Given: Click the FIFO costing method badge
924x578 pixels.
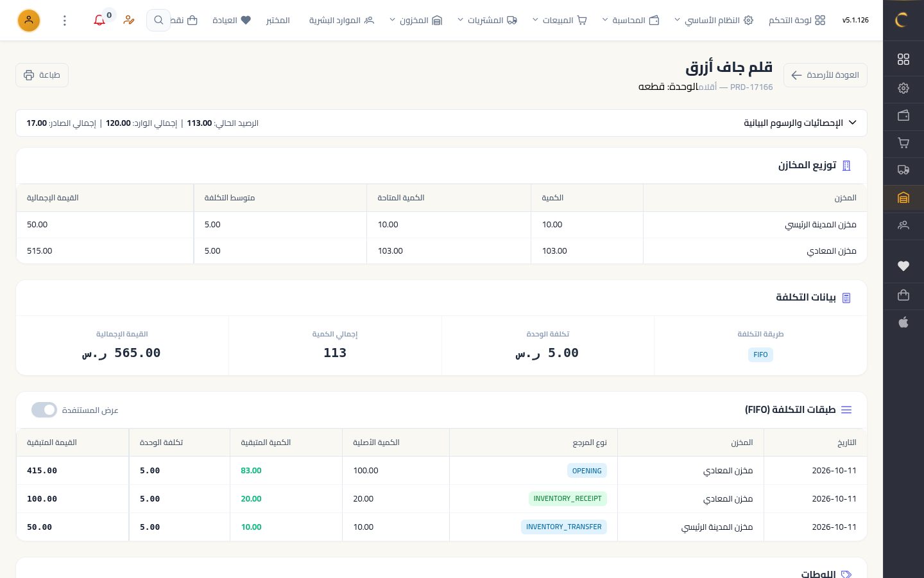Looking at the screenshot, I should tap(760, 355).
